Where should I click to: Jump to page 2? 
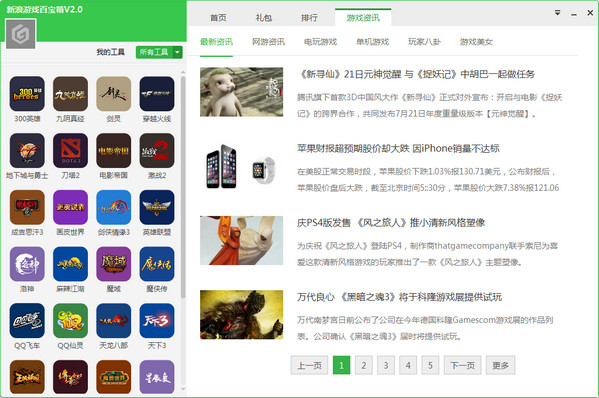coord(364,366)
